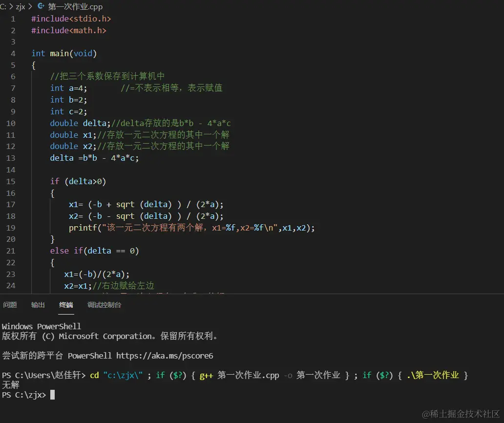Click line number 15 in gutter
The image size is (504, 423).
pos(11,181)
